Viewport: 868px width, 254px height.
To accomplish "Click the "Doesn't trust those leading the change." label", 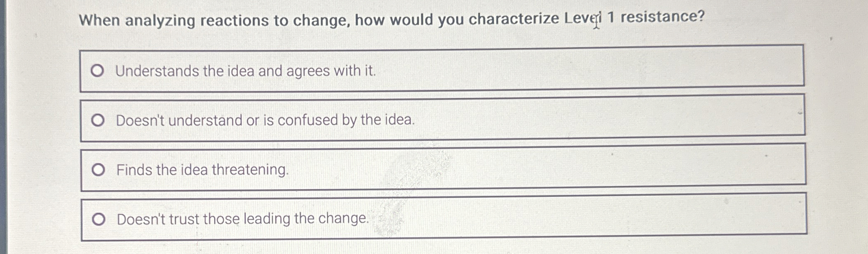I will (x=242, y=219).
